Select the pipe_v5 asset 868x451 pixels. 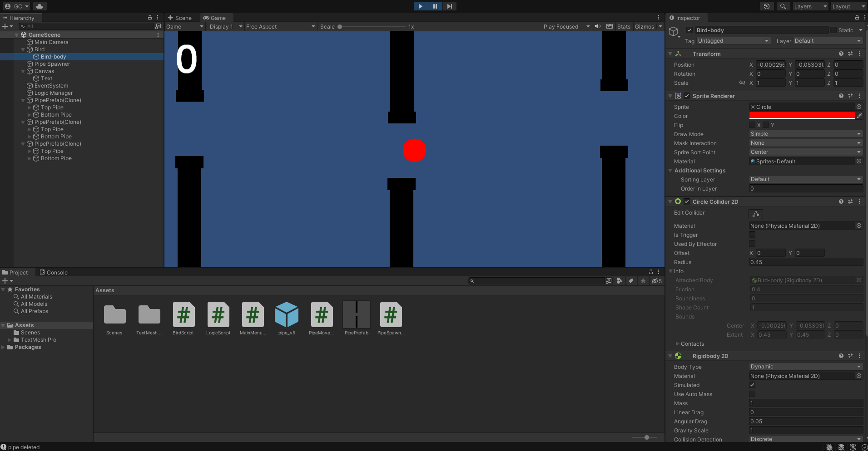(x=287, y=319)
